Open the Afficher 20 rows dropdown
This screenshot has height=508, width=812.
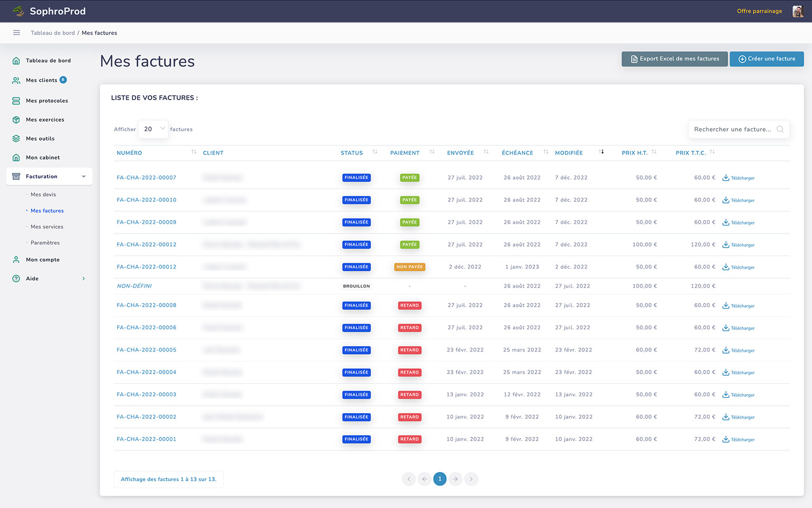(153, 129)
